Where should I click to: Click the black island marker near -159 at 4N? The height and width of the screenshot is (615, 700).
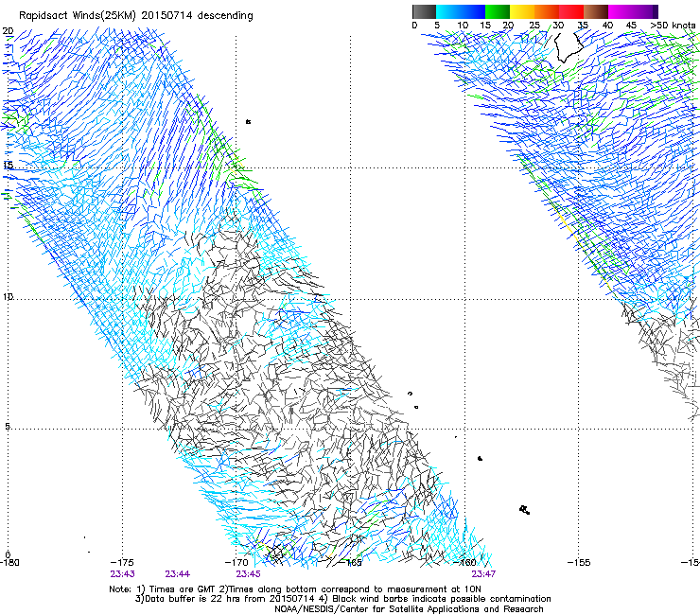coord(480,458)
